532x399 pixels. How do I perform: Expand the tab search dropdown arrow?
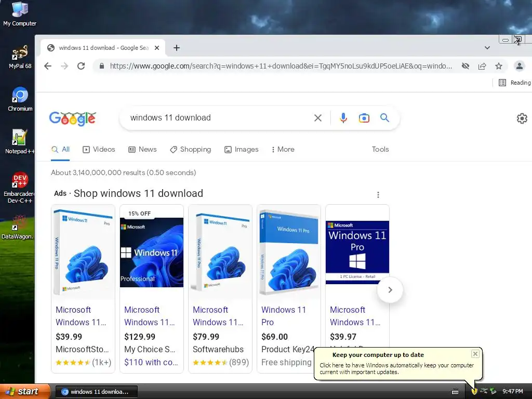pos(487,48)
